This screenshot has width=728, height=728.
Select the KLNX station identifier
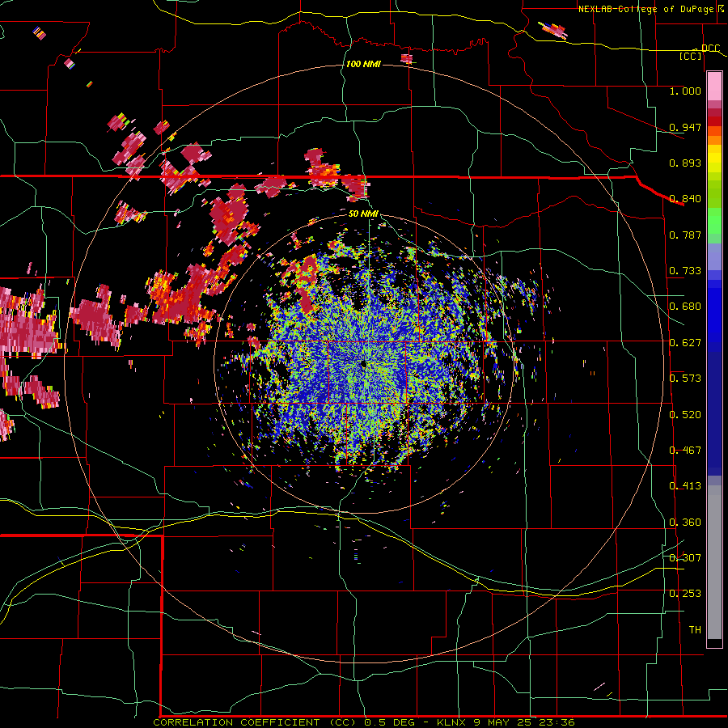click(x=453, y=722)
